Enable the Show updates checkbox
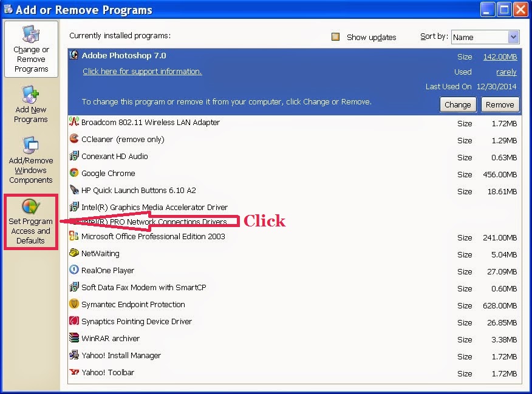 coord(335,36)
